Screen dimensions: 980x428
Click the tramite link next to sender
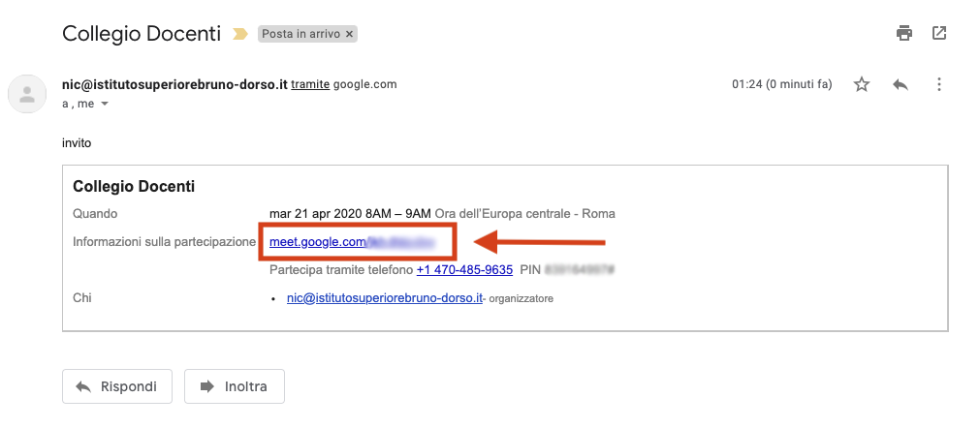tap(310, 84)
